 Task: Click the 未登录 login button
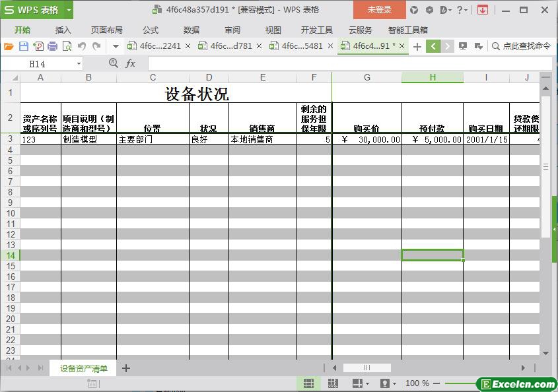click(379, 10)
